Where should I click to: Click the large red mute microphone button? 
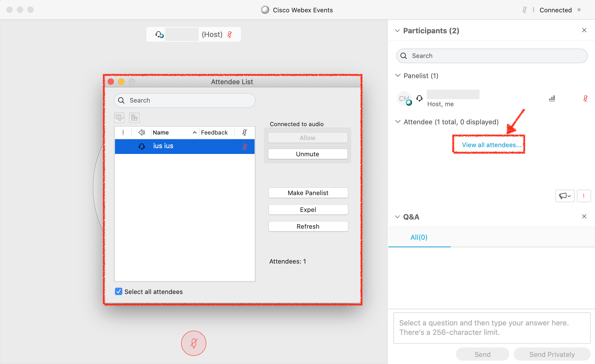pyautogui.click(x=194, y=343)
